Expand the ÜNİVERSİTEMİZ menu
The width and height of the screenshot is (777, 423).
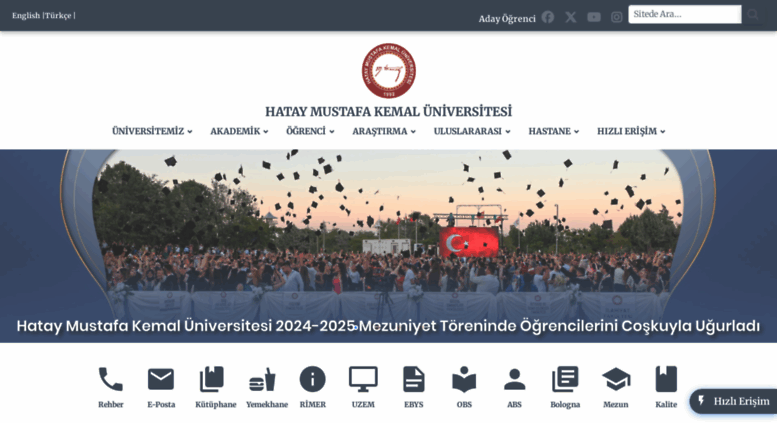point(152,131)
